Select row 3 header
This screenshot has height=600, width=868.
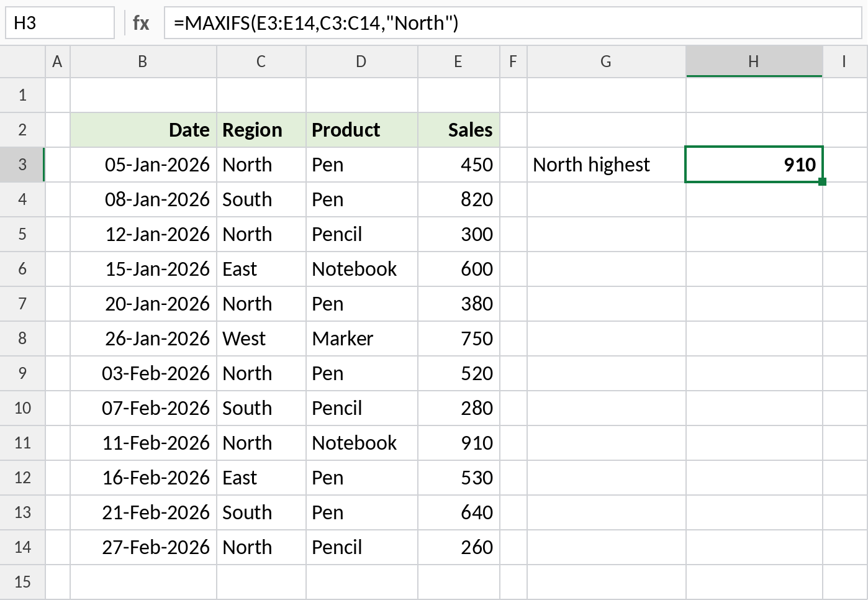point(22,165)
